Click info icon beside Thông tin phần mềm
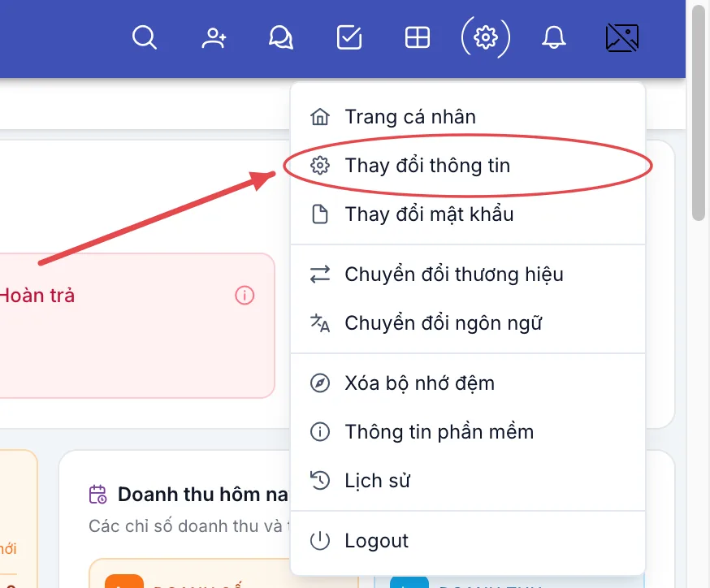This screenshot has width=710, height=588. click(320, 432)
